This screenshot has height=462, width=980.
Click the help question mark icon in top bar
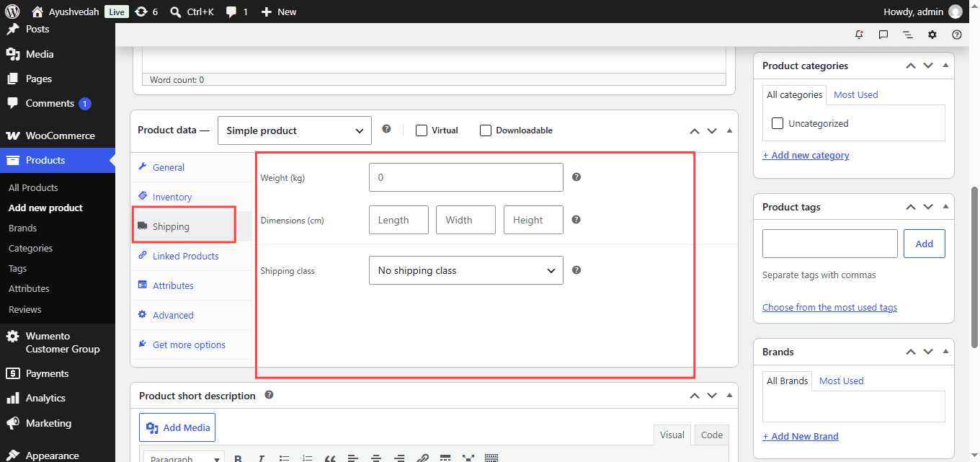pyautogui.click(x=957, y=35)
